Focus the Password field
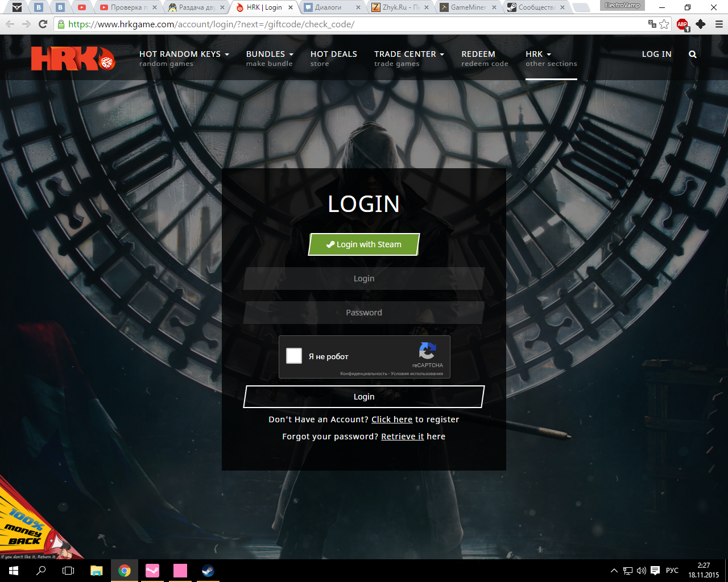 coord(364,313)
